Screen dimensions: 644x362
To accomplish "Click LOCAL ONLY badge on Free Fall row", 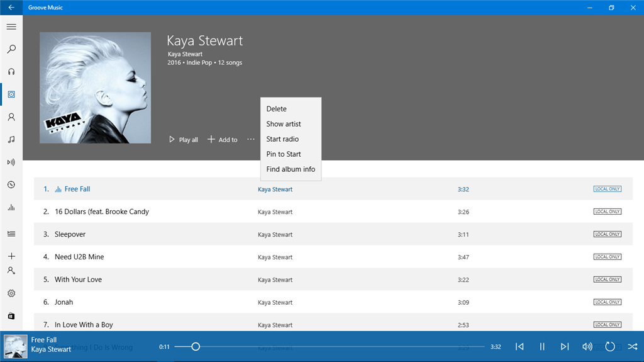I will click(x=607, y=189).
